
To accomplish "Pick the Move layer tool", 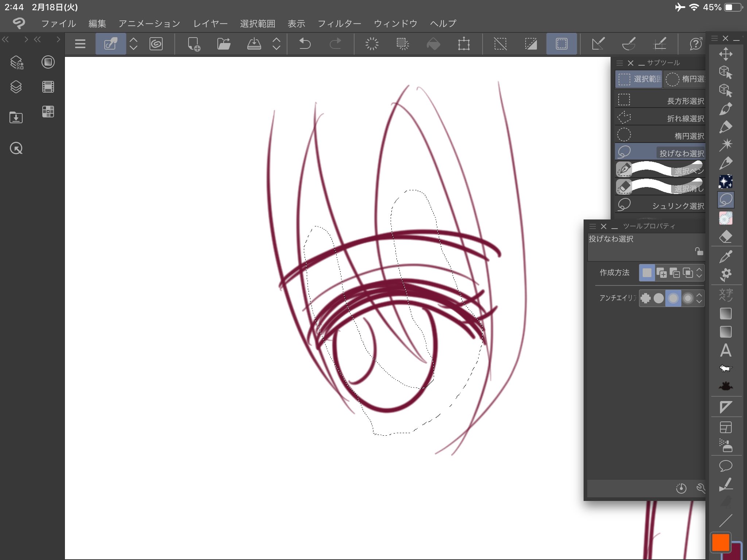I will tap(725, 54).
